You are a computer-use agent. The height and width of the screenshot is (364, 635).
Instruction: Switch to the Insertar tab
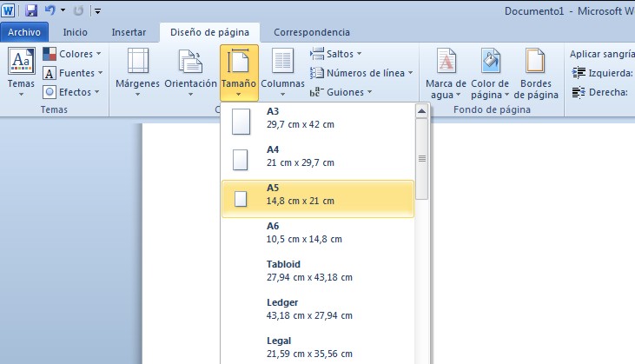tap(129, 32)
